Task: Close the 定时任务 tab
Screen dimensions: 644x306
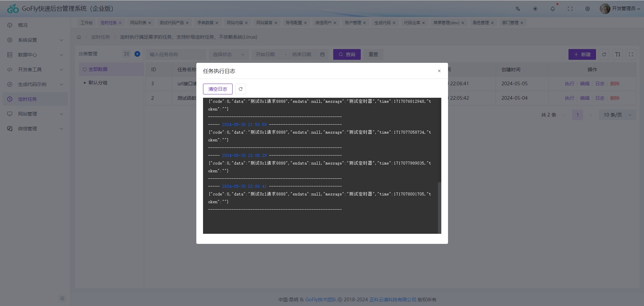Action: click(x=120, y=23)
